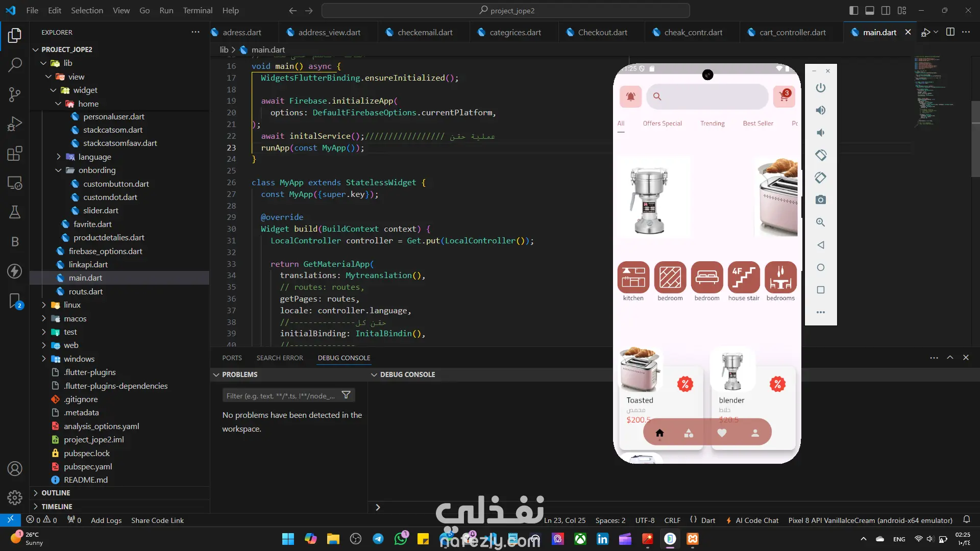
Task: Open the Manage gear in activity bar
Action: click(x=15, y=497)
